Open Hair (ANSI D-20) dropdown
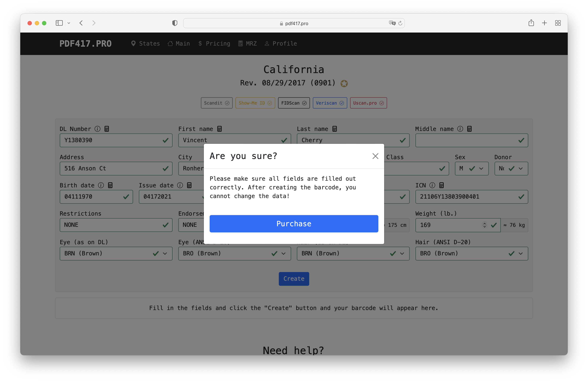 coord(471,253)
